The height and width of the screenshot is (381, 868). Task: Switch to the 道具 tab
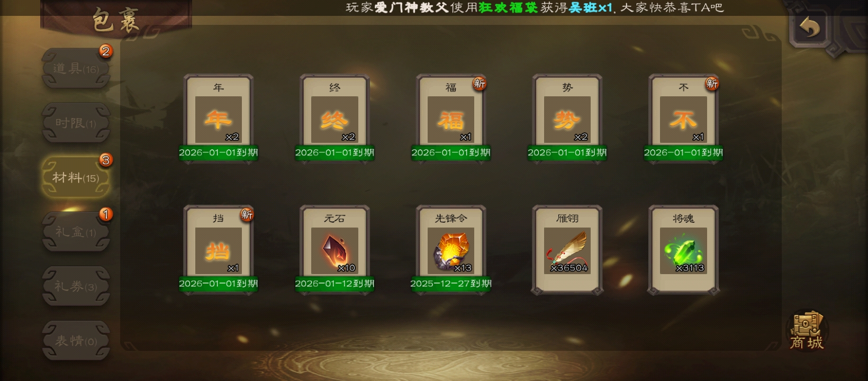[76, 68]
